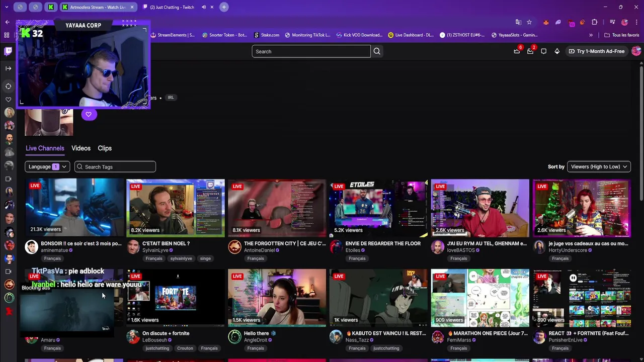Click the sylvainlyve tag under SylvainLyve

pos(181,258)
